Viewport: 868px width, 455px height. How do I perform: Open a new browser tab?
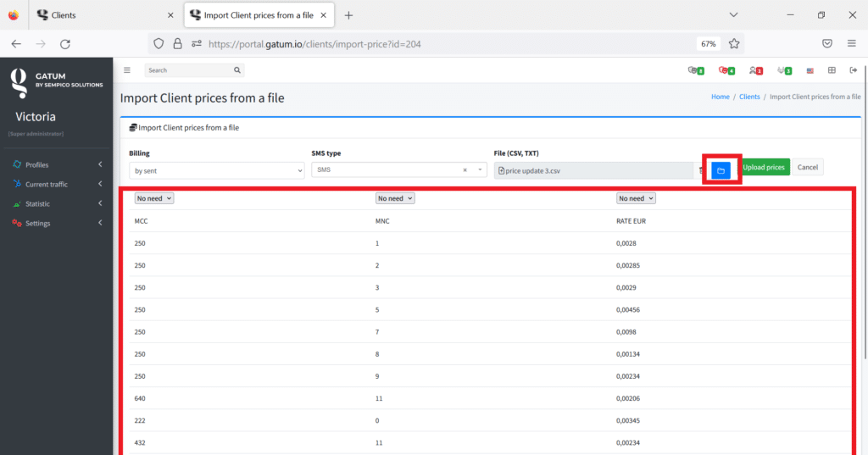[348, 15]
